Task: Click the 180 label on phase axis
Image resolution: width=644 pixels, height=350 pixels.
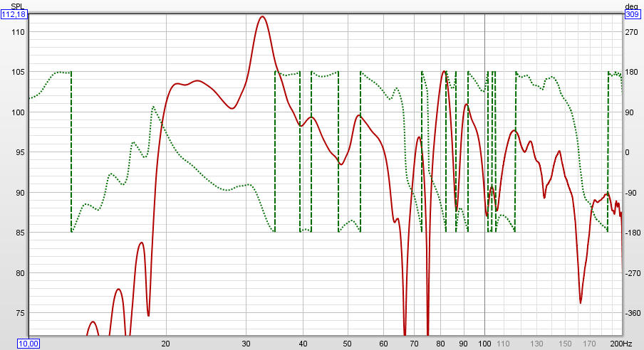Action: (631, 73)
